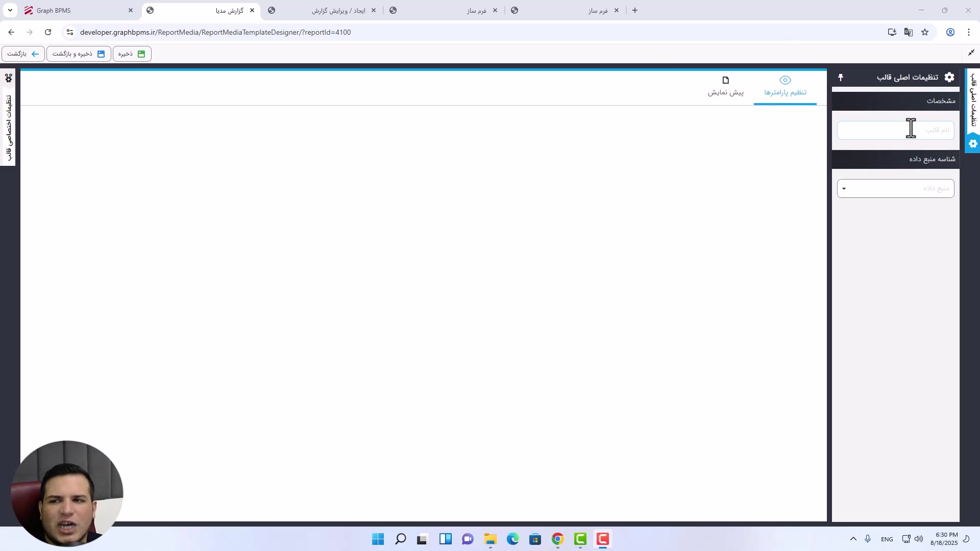980x551 pixels.
Task: Select the تنظیم پارامترها tab
Action: click(x=785, y=87)
